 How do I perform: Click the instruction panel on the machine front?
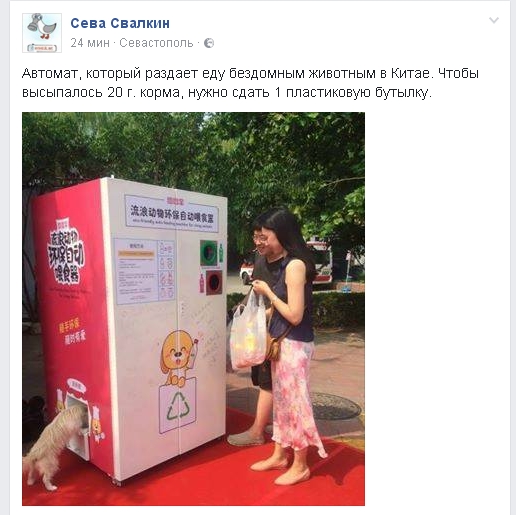click(x=144, y=270)
